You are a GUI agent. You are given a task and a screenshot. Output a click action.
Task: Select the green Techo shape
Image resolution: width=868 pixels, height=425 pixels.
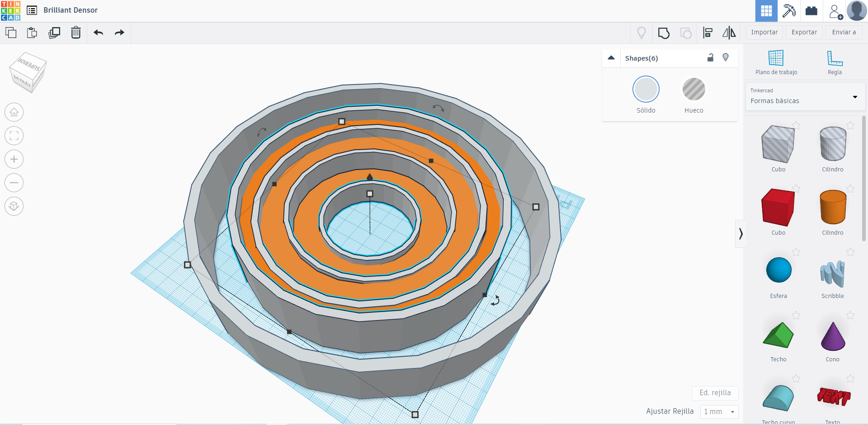point(778,335)
